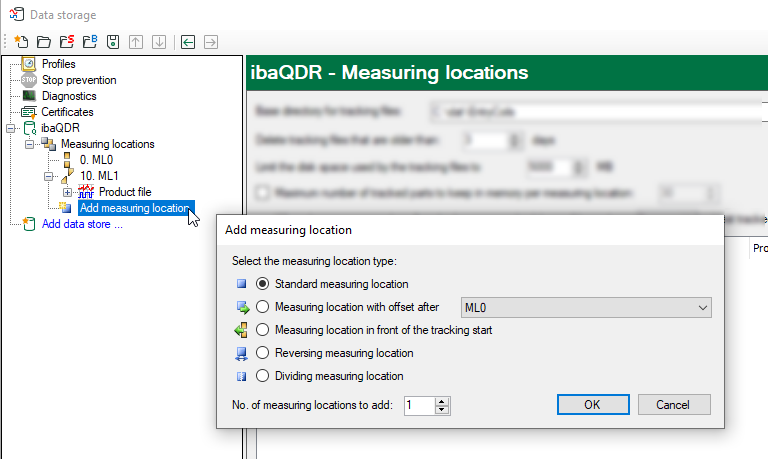This screenshot has width=768, height=459.
Task: Select Stop prevention tree node
Action: coord(79,80)
